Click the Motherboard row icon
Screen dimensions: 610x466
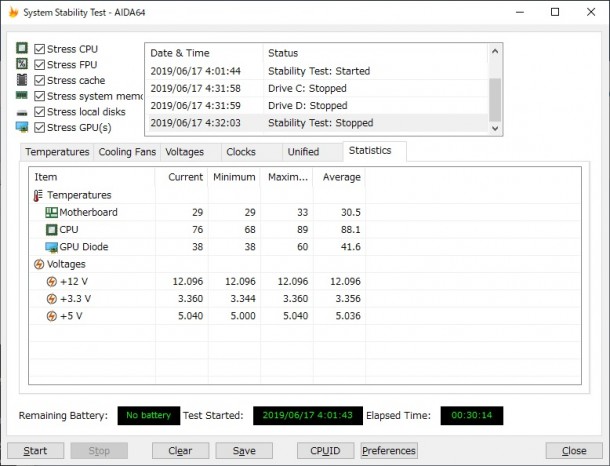(51, 212)
